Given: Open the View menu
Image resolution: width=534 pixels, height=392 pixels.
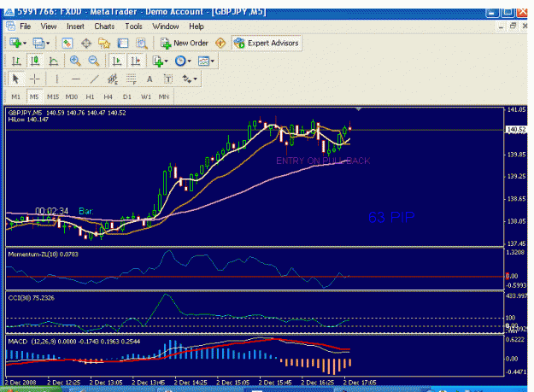Looking at the screenshot, I should pyautogui.click(x=49, y=26).
